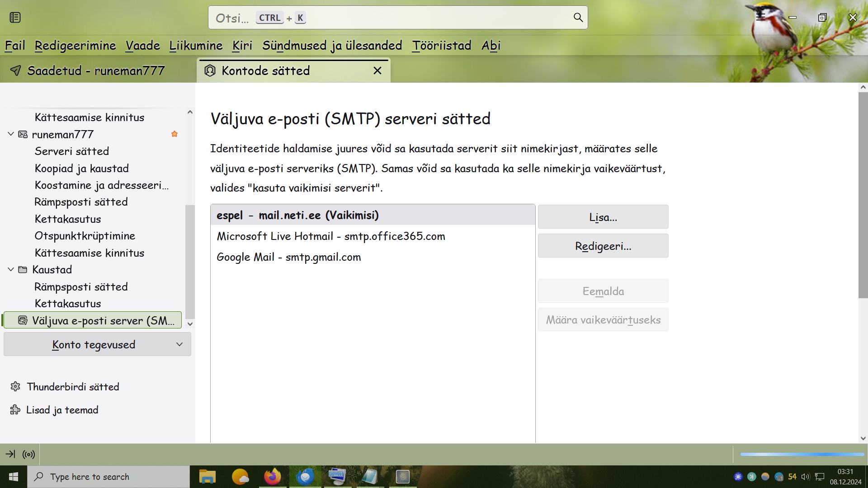The image size is (868, 488).
Task: Click the Signal tray icon
Action: [x=738, y=477]
